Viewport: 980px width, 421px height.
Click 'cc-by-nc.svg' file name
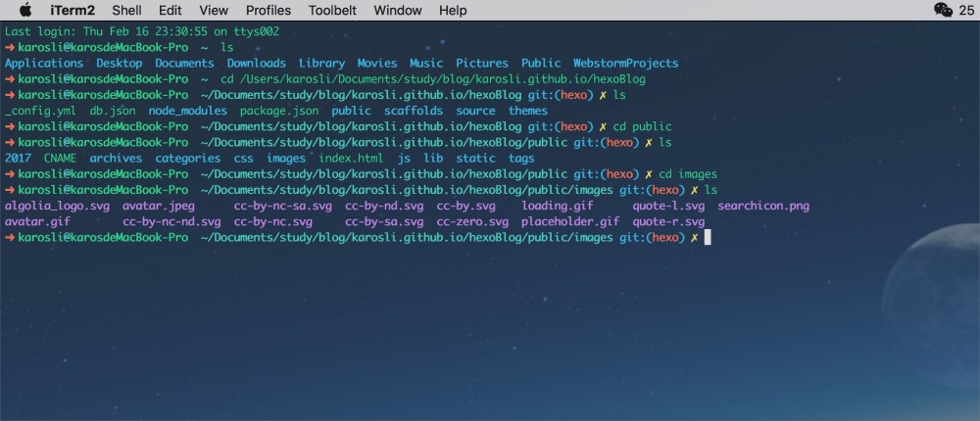[x=272, y=221]
